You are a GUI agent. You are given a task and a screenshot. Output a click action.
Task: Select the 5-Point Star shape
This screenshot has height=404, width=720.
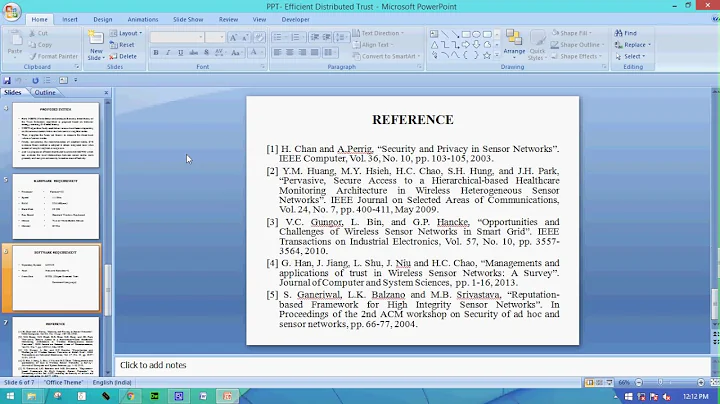(487, 56)
